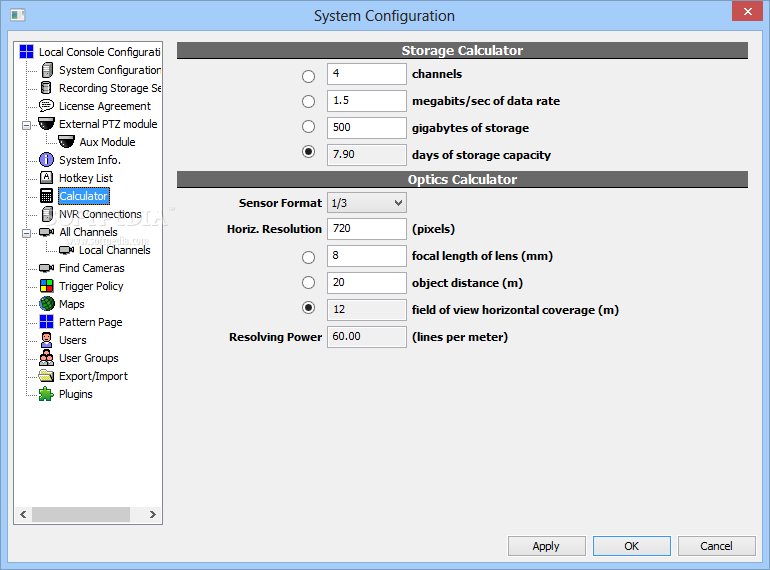
Task: Click the Aux Module dome camera icon
Action: click(x=66, y=142)
